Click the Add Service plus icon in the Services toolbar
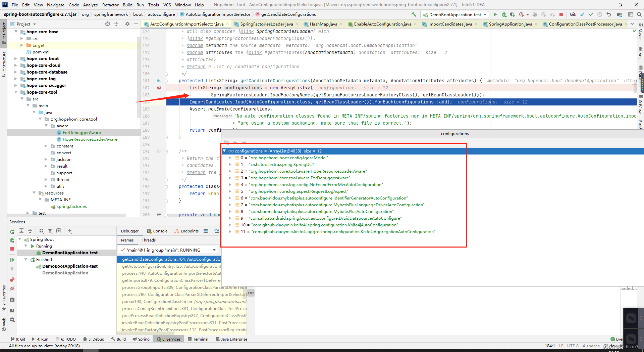This screenshot has height=352, width=644. click(x=70, y=231)
